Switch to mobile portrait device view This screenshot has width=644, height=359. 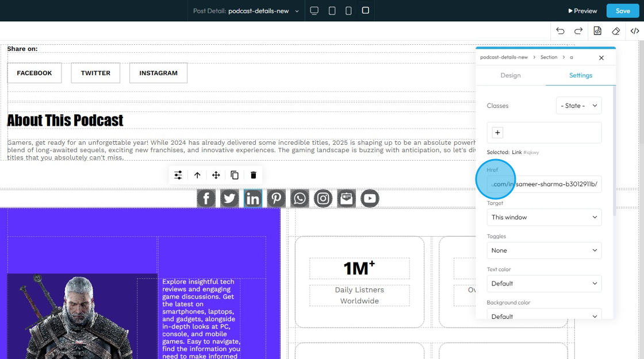click(348, 11)
